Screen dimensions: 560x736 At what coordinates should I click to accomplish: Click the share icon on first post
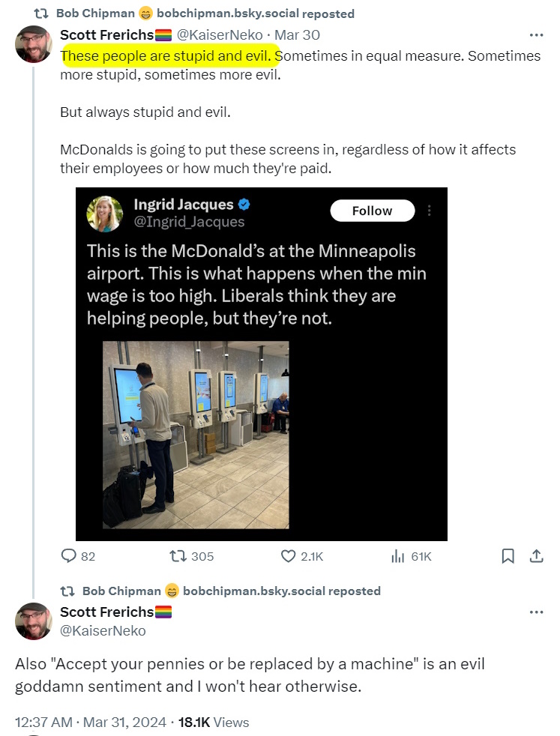click(536, 556)
